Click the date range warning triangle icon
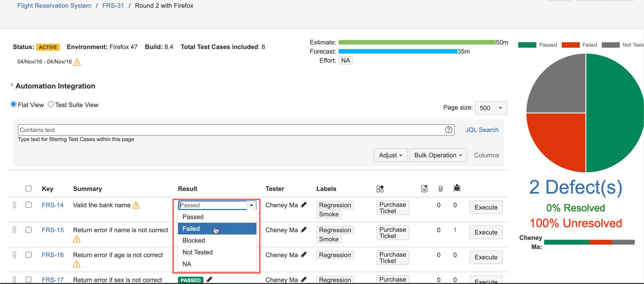Image resolution: width=644 pixels, height=284 pixels. 77,62
